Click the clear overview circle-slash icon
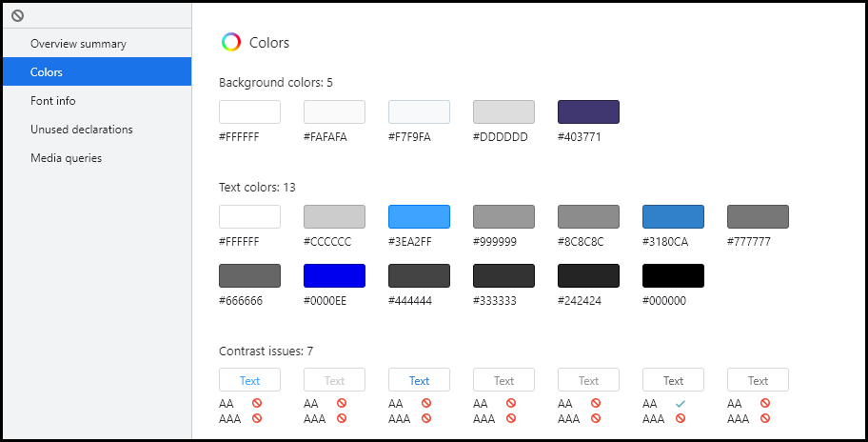The width and height of the screenshot is (868, 442). (18, 16)
